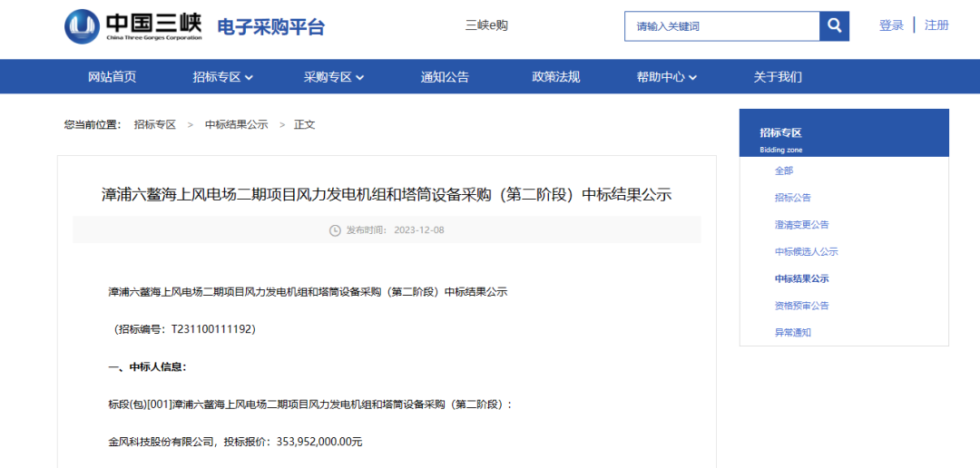Click the 正文 breadcrumb text
The image size is (980, 468).
[x=305, y=124]
